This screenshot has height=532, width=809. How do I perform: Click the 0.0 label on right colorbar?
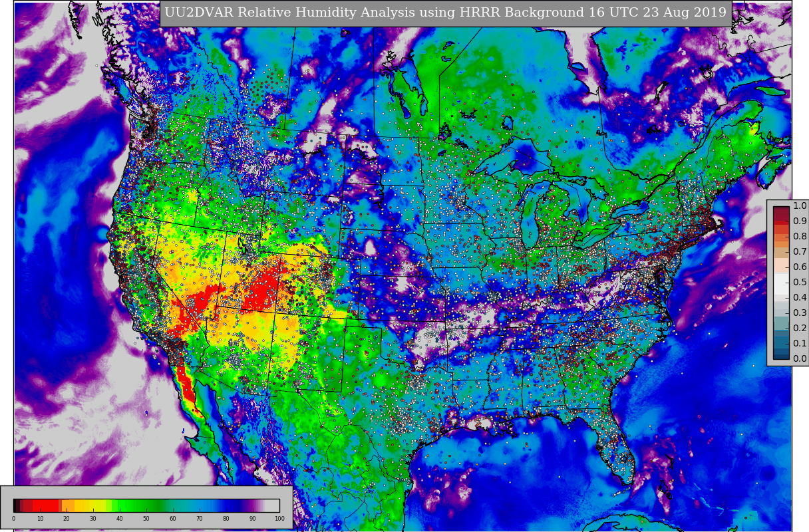[800, 358]
